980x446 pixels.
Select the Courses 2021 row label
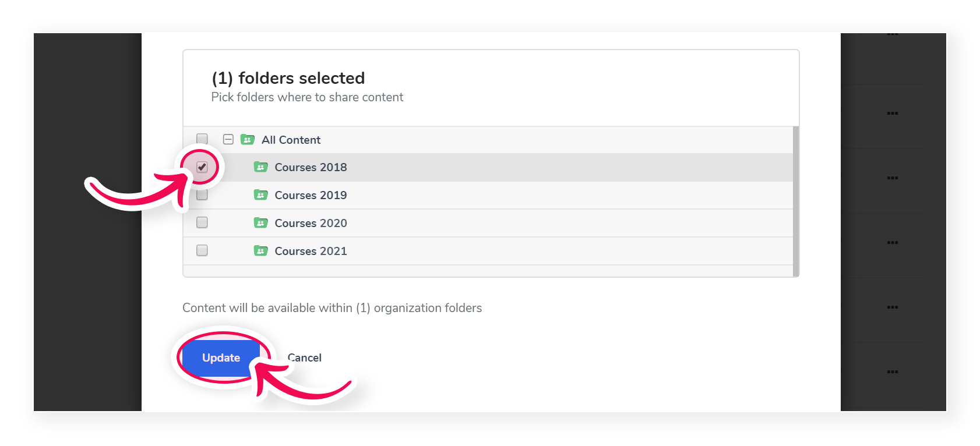[x=311, y=251]
